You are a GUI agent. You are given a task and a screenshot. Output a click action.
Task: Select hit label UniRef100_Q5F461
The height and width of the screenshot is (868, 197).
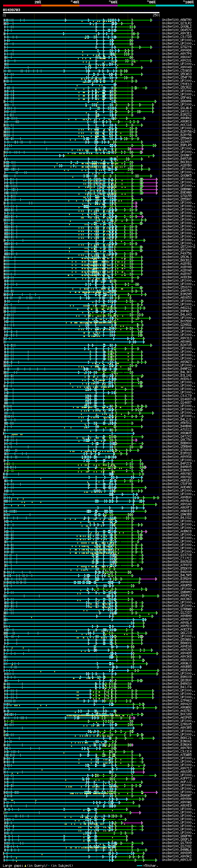tap(177, 98)
